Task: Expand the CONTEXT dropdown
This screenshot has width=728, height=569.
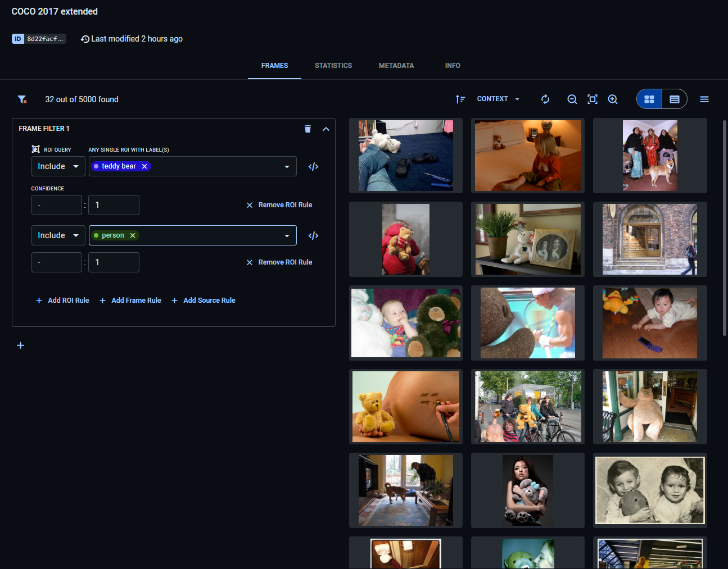Action: pos(498,99)
